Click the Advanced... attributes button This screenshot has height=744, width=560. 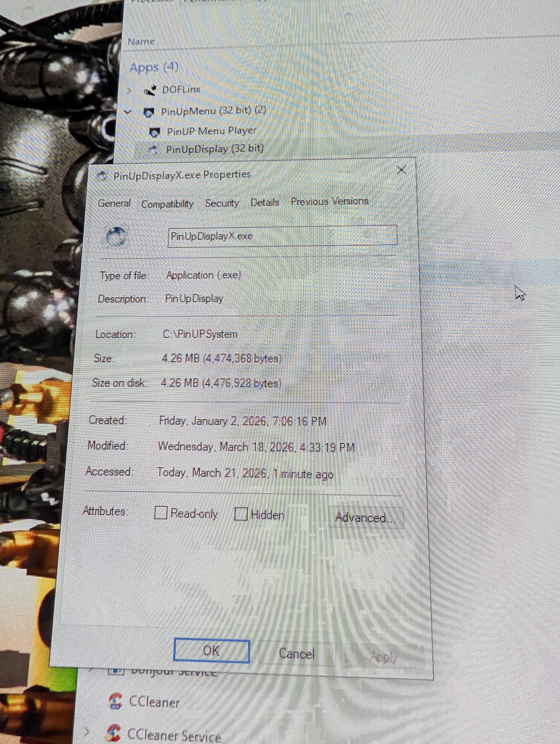(x=365, y=518)
